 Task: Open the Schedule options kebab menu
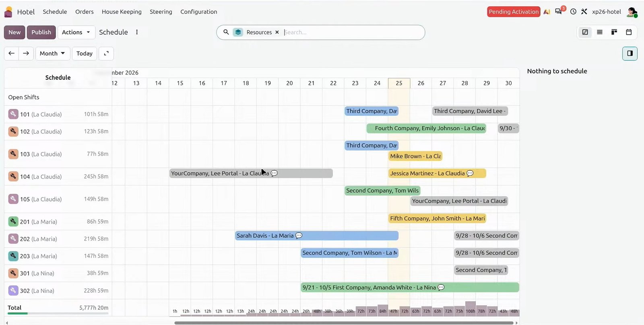pos(137,32)
